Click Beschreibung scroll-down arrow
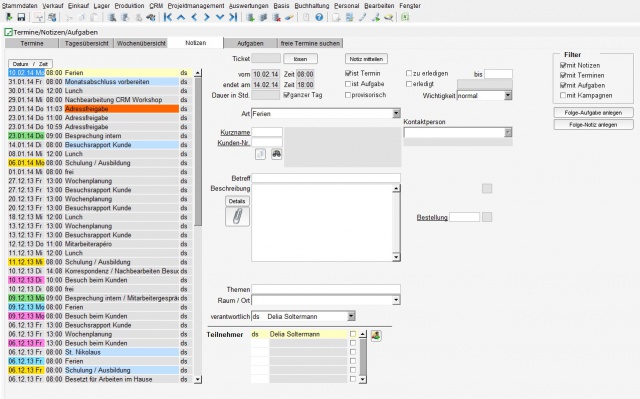The image size is (640, 399). click(396, 257)
